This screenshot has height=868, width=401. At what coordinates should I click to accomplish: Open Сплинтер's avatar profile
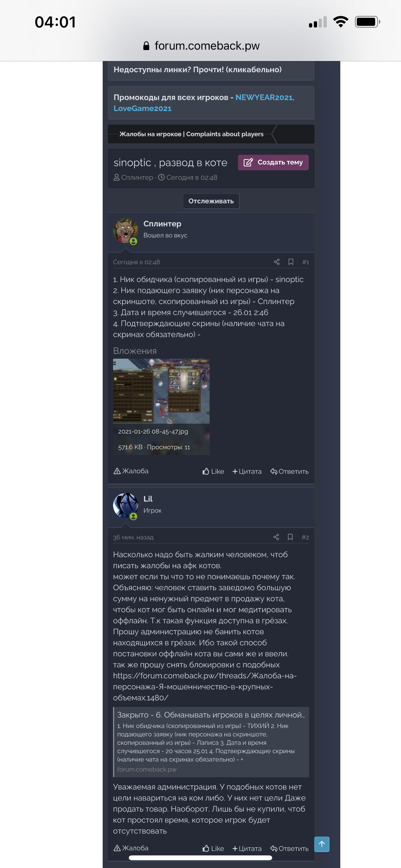point(125,231)
